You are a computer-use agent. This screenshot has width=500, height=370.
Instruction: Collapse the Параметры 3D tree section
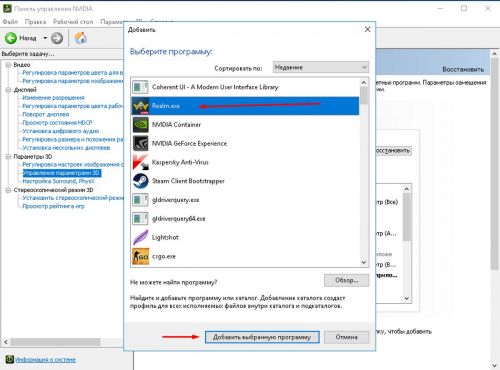pyautogui.click(x=8, y=156)
